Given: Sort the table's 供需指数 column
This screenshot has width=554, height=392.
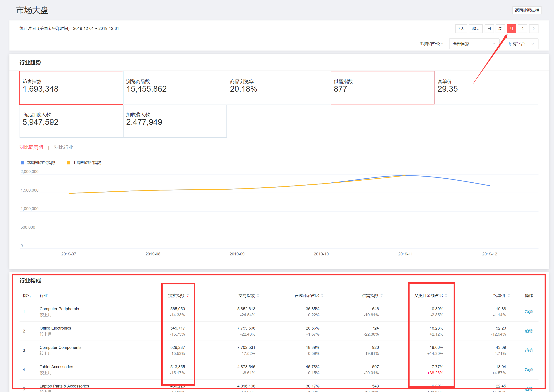Looking at the screenshot, I should (x=382, y=296).
